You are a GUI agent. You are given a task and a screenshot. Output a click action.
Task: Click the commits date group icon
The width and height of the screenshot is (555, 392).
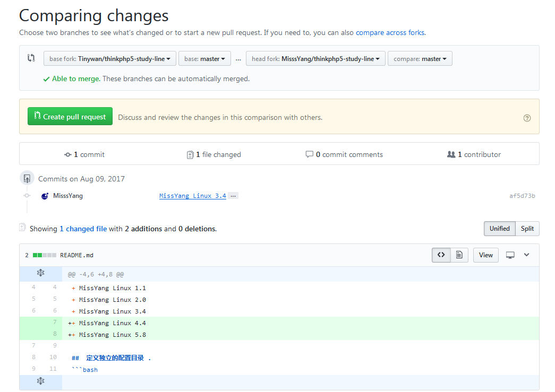(27, 179)
